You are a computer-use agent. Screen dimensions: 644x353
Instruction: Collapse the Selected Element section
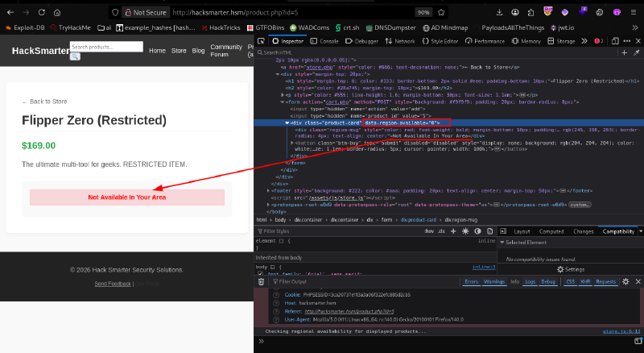click(502, 243)
